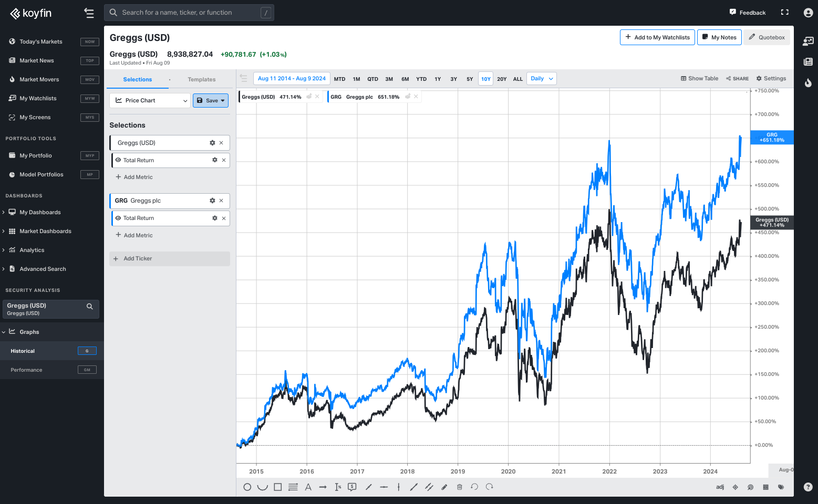Select YTD time range

pos(421,79)
